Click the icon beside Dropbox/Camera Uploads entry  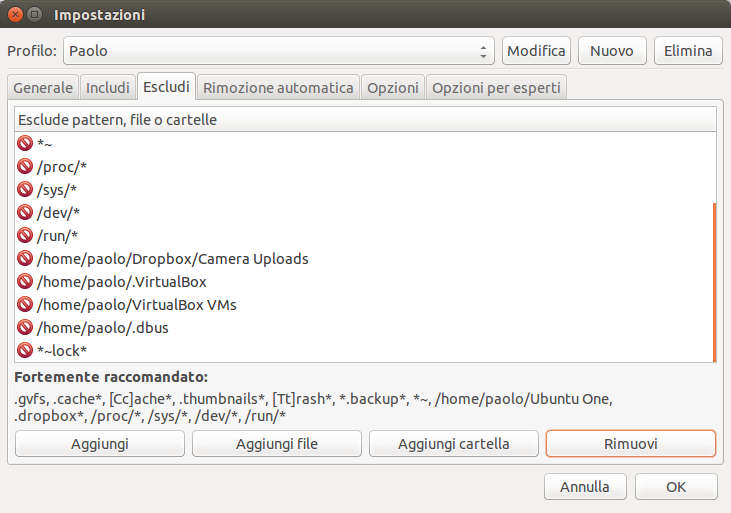coord(26,258)
